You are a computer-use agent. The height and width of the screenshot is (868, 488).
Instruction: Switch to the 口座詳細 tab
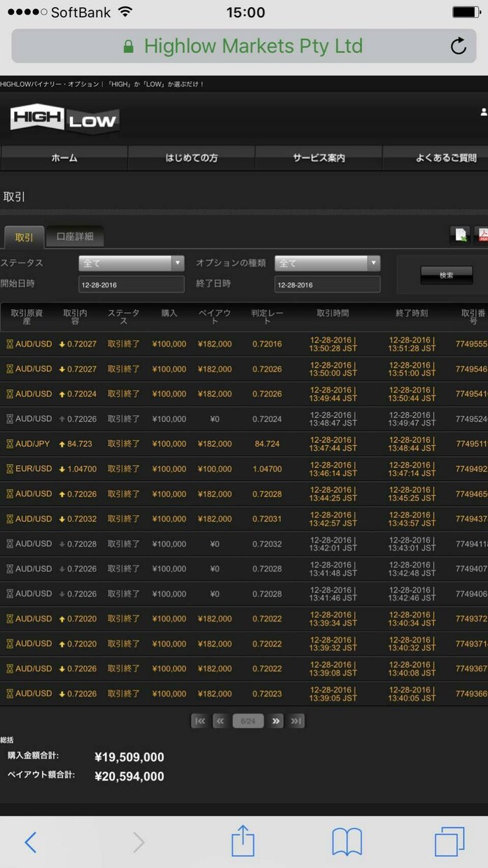[x=75, y=237]
